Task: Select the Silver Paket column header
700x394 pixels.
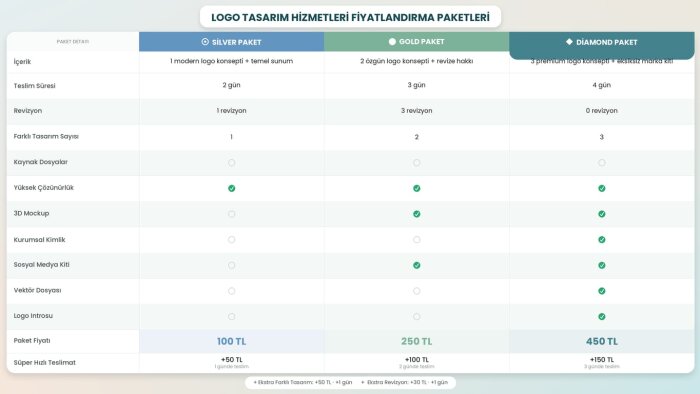Action: click(231, 41)
